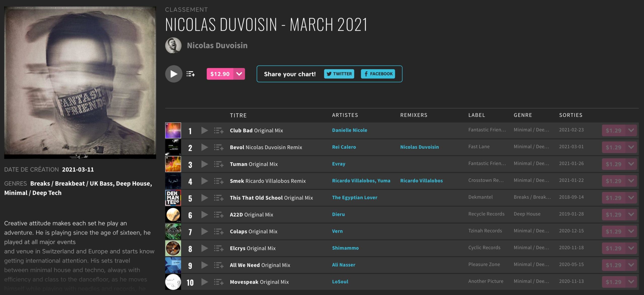The height and width of the screenshot is (295, 644).
Task: Open artist Vern
Action: [337, 231]
